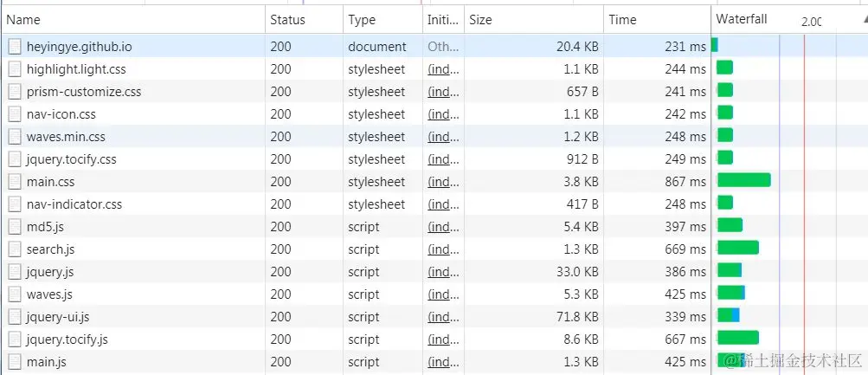Open initiator link of md5.js row
The image size is (868, 375).
tap(443, 227)
